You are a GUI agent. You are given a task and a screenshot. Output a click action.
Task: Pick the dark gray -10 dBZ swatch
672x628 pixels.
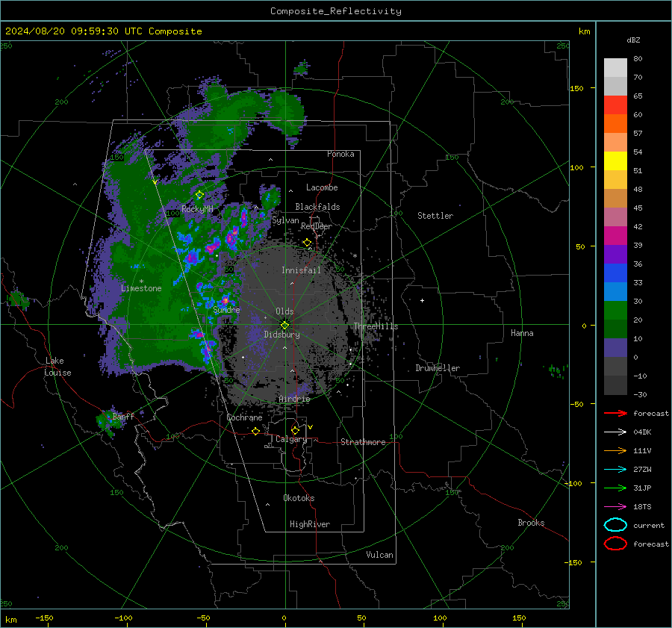[x=615, y=385]
